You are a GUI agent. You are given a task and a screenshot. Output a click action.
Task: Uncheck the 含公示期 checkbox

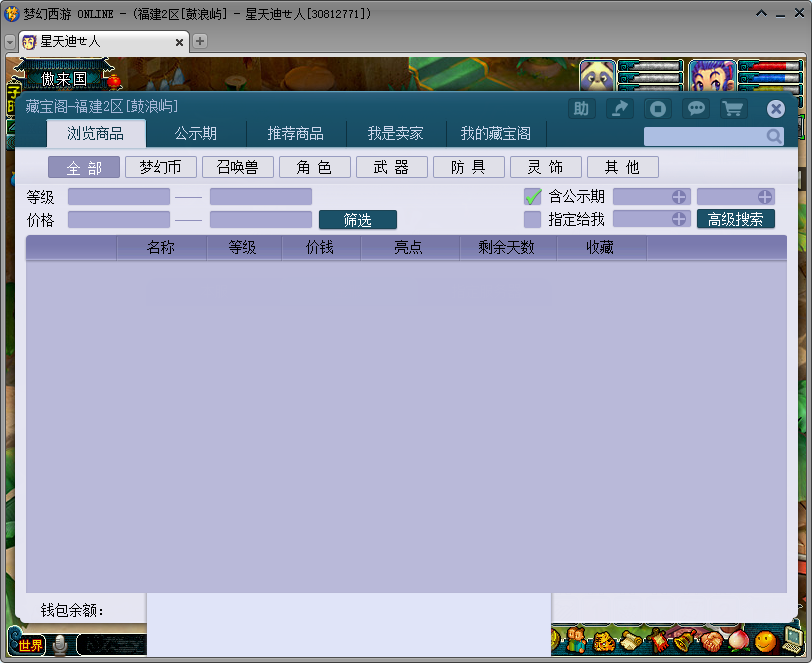[532, 196]
